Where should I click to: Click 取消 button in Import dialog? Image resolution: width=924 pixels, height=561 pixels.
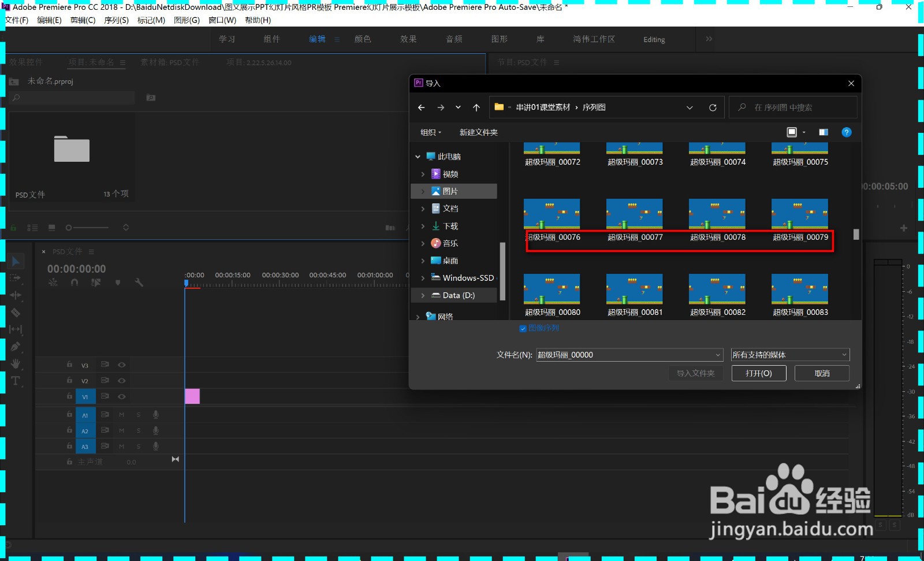click(822, 373)
